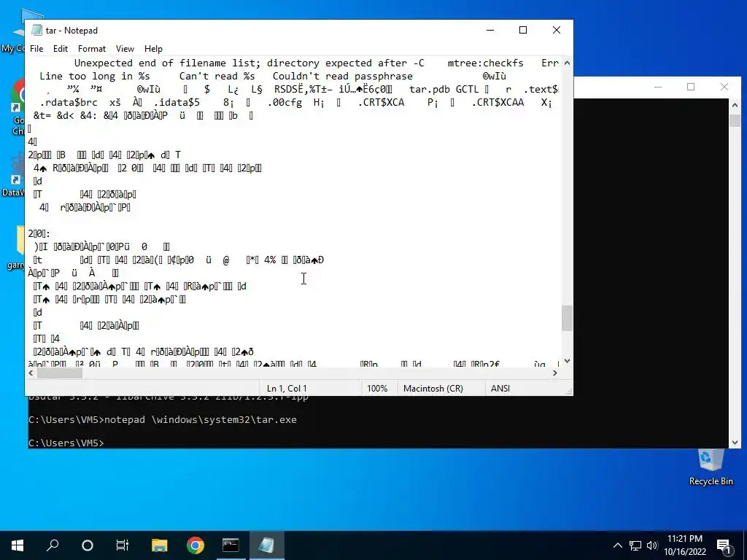Click the ANSI encoding status entry
Screen dimensions: 747x560
click(500, 388)
